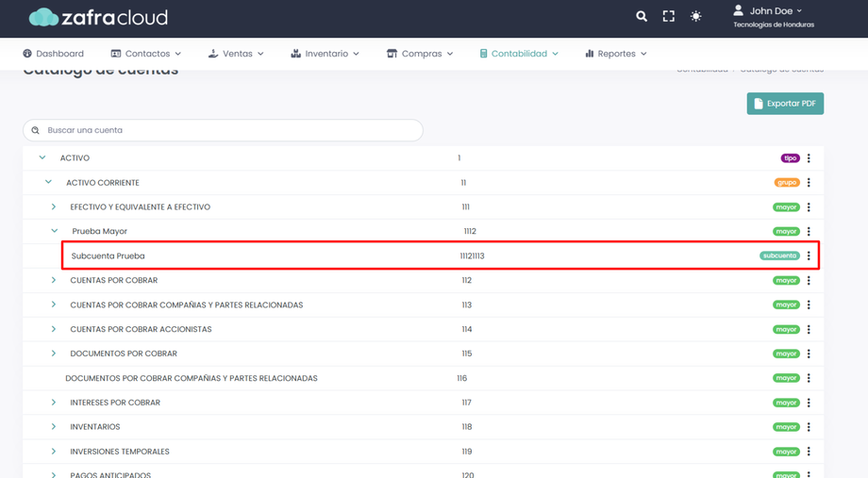This screenshot has width=868, height=478.
Task: Focus the Buscar una cuenta search field
Action: [223, 130]
